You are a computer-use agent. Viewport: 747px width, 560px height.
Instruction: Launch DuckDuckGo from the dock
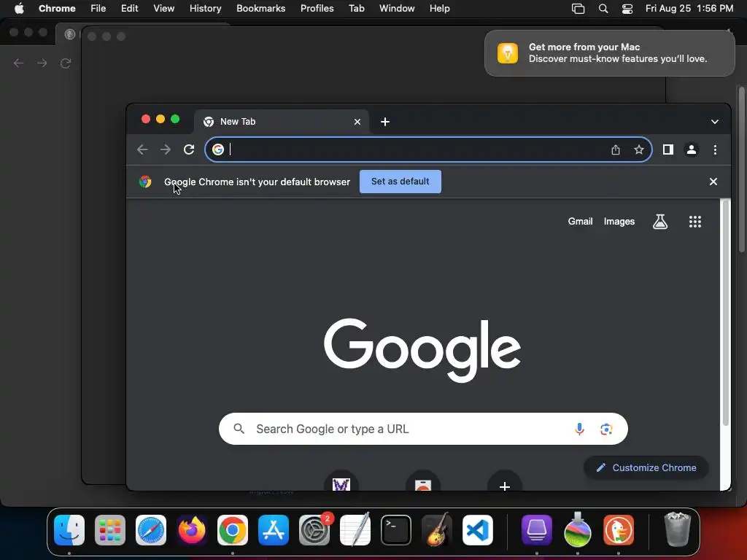[619, 530]
